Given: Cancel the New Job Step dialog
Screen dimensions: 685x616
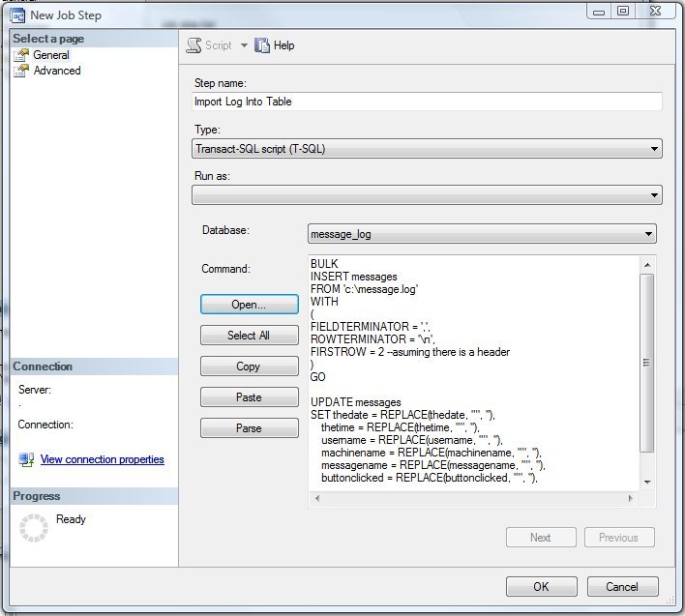Looking at the screenshot, I should pyautogui.click(x=621, y=586).
